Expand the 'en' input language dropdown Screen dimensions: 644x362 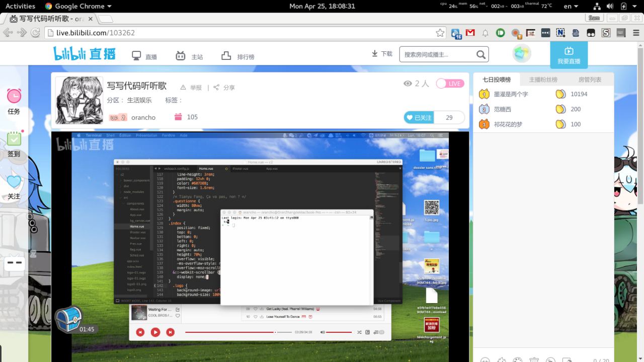pos(571,6)
